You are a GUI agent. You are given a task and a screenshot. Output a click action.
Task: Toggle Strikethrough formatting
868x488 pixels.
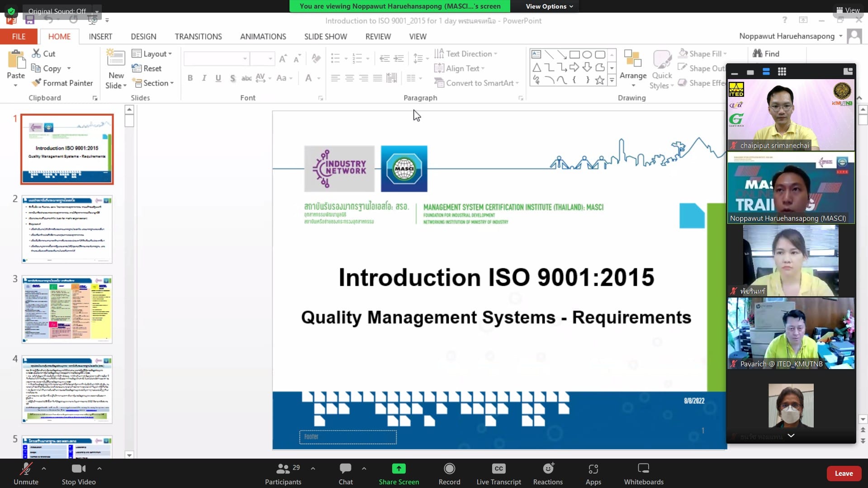click(x=247, y=78)
